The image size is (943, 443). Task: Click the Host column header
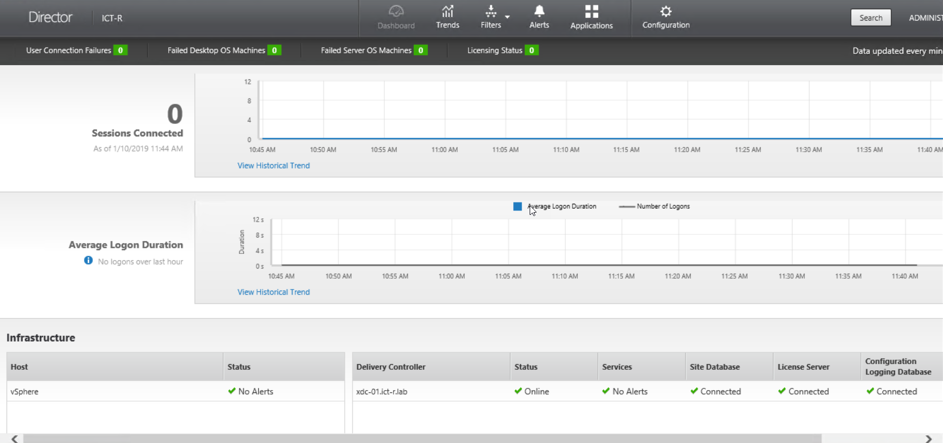tap(115, 367)
